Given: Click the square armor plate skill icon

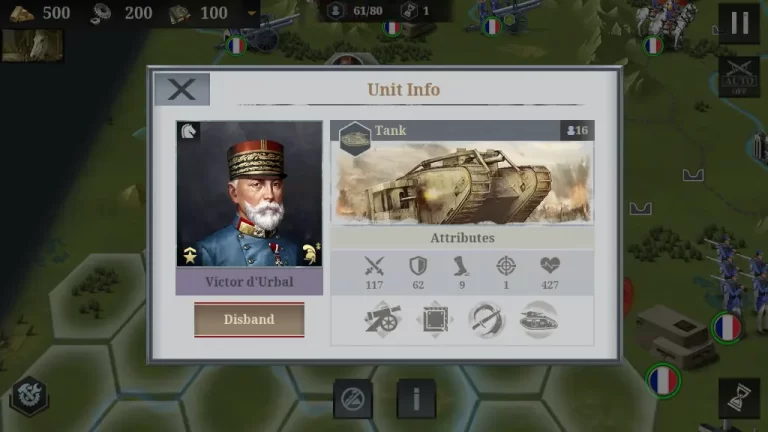Looking at the screenshot, I should [435, 320].
